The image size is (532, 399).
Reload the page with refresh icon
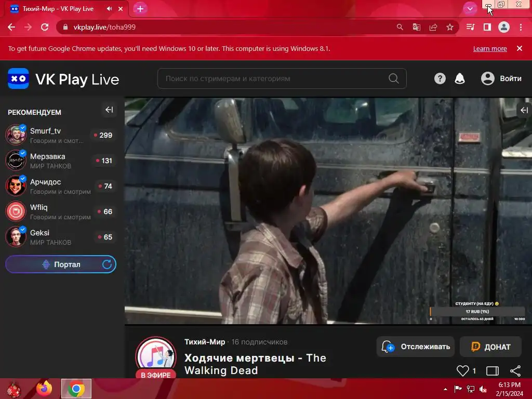point(45,27)
